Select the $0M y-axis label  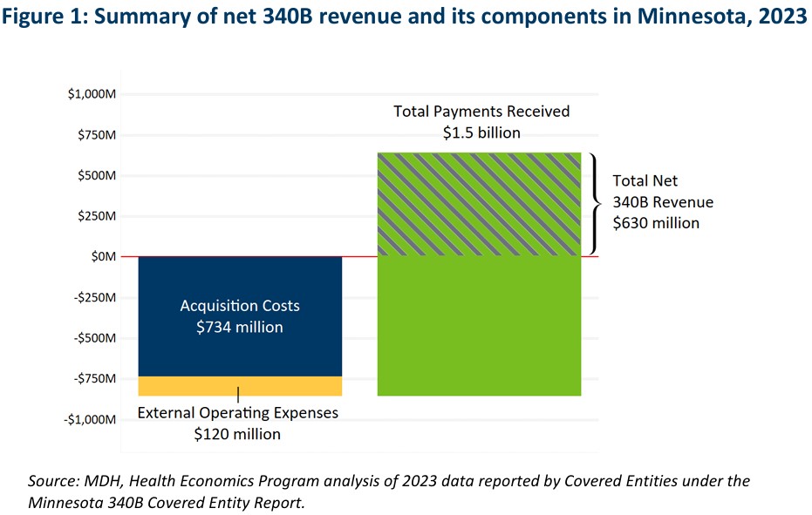pos(103,257)
